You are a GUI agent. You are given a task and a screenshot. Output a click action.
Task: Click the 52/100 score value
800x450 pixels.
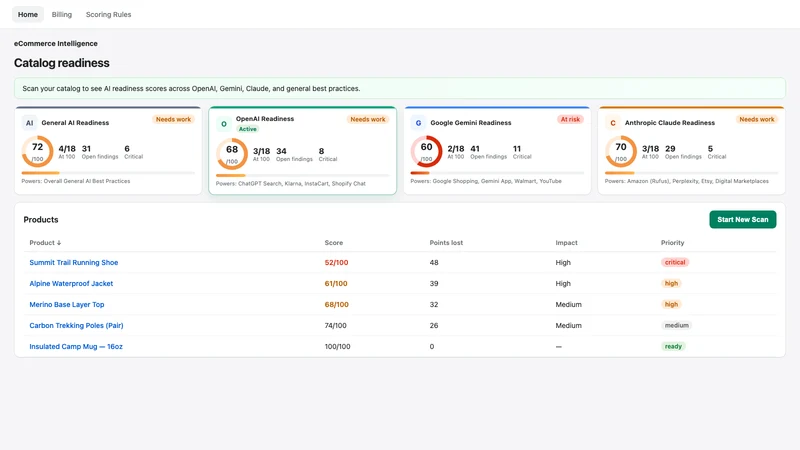coord(336,262)
